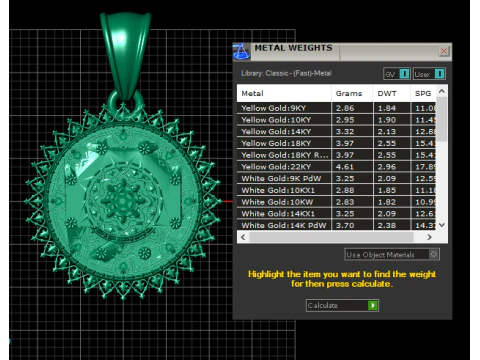This screenshot has height=360, width=480.
Task: Select the White Gold:14K PdW row
Action: pos(336,225)
